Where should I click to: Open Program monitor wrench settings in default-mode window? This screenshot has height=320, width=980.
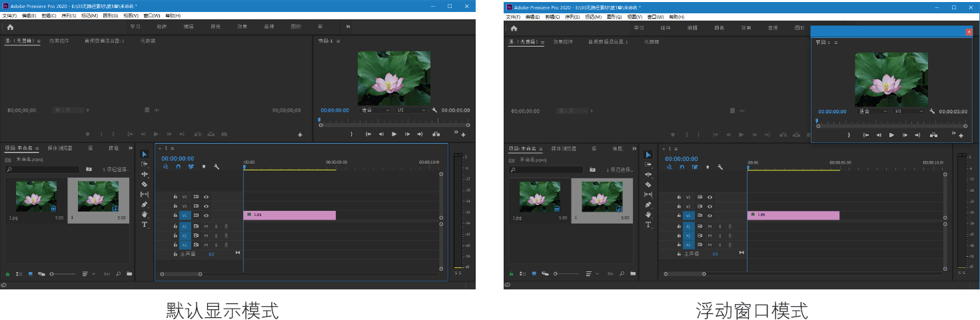pyautogui.click(x=434, y=110)
